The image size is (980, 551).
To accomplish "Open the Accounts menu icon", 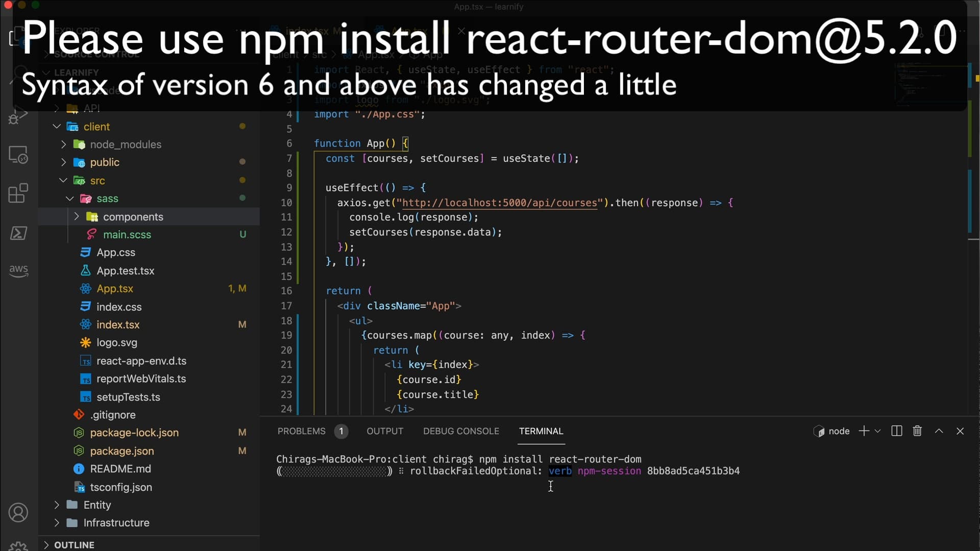I will (x=18, y=513).
